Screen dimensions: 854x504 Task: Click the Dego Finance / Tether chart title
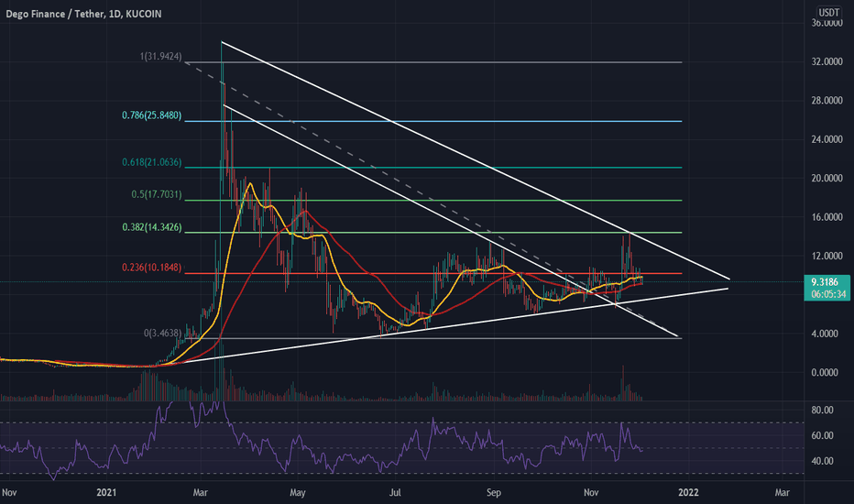click(83, 14)
